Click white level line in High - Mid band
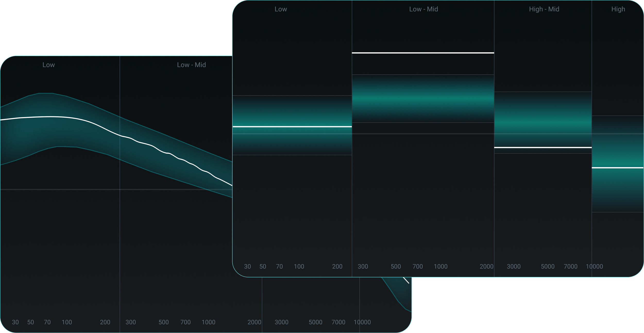644x333 pixels. click(543, 148)
